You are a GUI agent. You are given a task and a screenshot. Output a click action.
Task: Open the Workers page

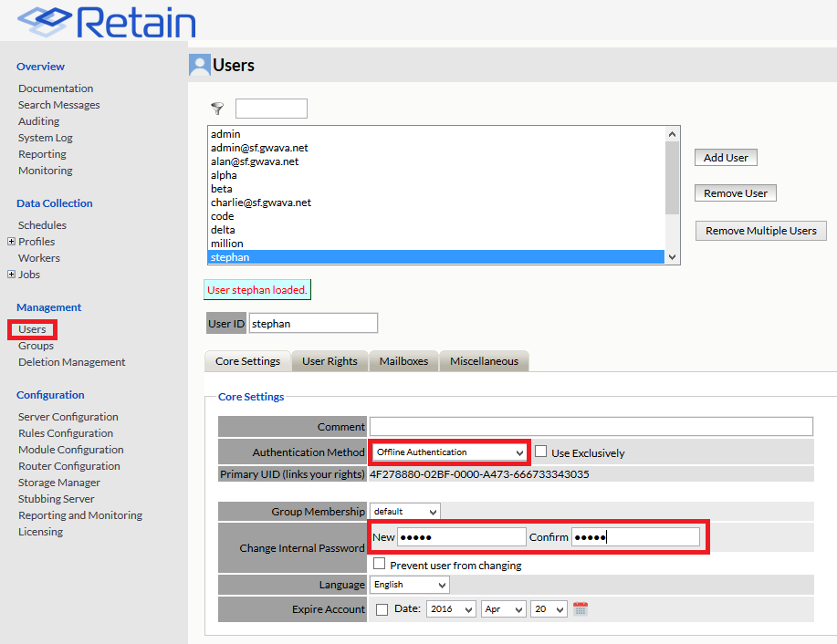click(39, 258)
